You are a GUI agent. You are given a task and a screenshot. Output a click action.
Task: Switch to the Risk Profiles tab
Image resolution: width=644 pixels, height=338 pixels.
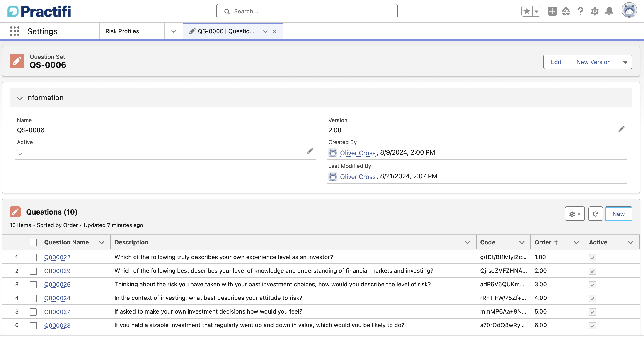click(122, 31)
